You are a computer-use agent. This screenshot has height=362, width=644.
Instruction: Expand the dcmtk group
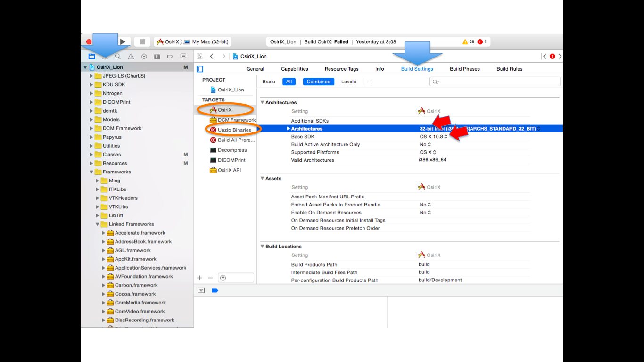[91, 111]
